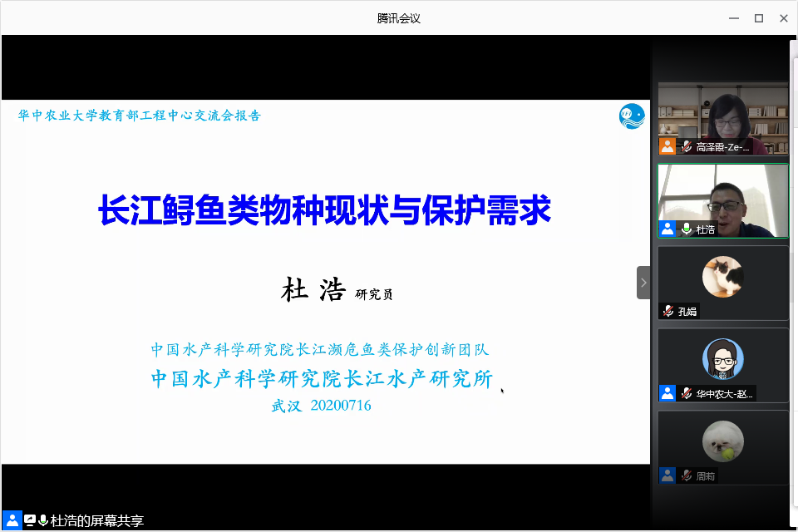Click the 杜浩的屏幕共享 label
The image size is (798, 532).
tap(97, 521)
